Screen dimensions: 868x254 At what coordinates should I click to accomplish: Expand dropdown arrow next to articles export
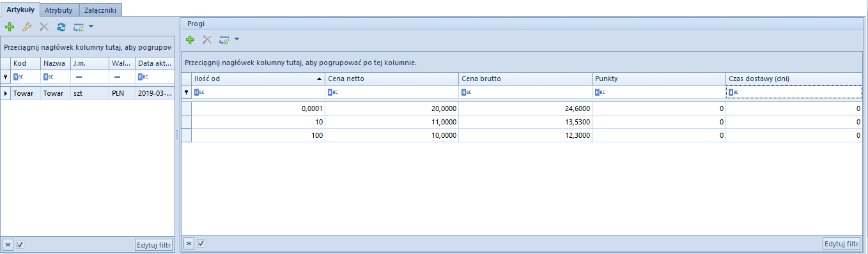point(91,27)
